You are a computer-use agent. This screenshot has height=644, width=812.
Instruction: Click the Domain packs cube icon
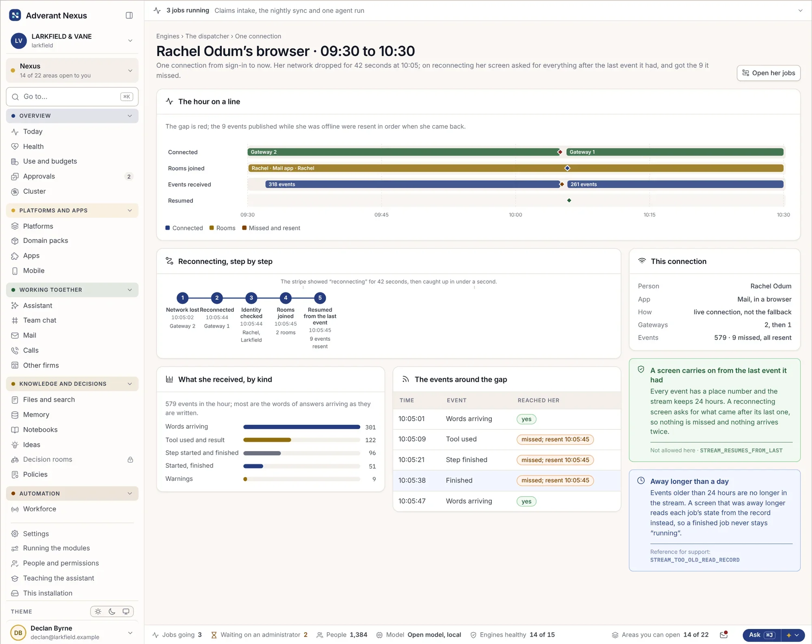click(x=15, y=241)
